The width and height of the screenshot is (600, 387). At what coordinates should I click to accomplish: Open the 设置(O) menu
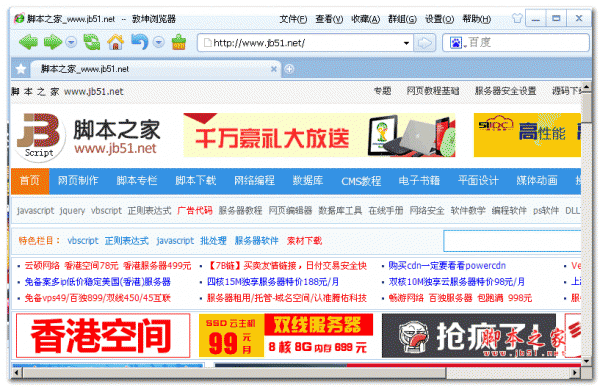[439, 19]
